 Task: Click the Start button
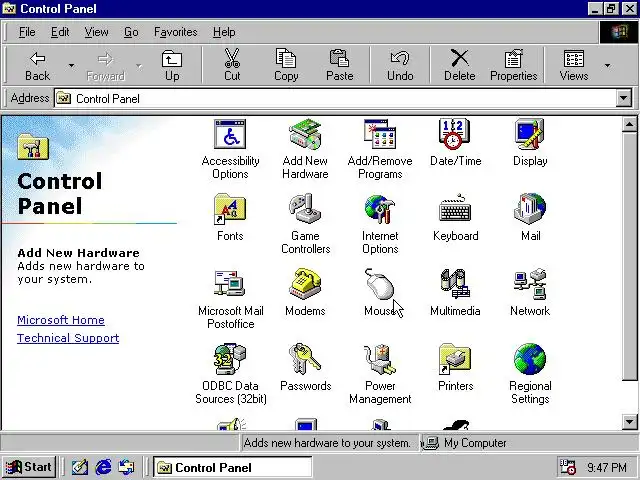29,467
